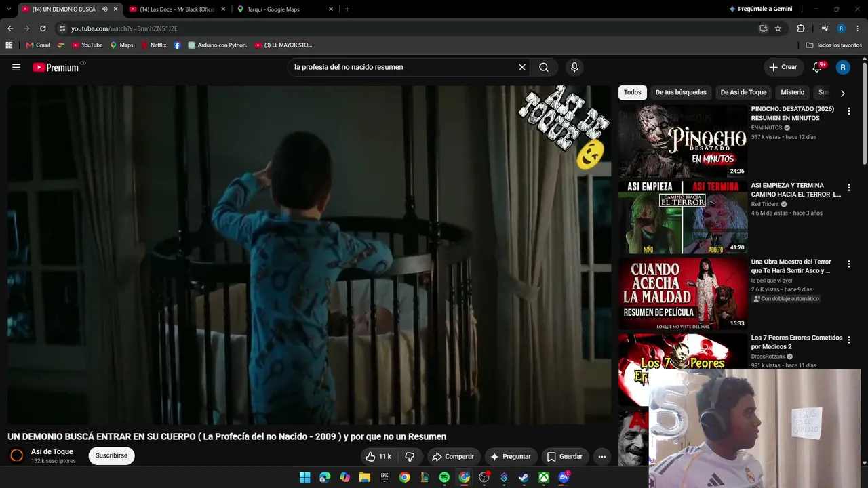This screenshot has width=868, height=488.
Task: Open the Chrome apps grid shortcut
Action: pyautogui.click(x=9, y=45)
